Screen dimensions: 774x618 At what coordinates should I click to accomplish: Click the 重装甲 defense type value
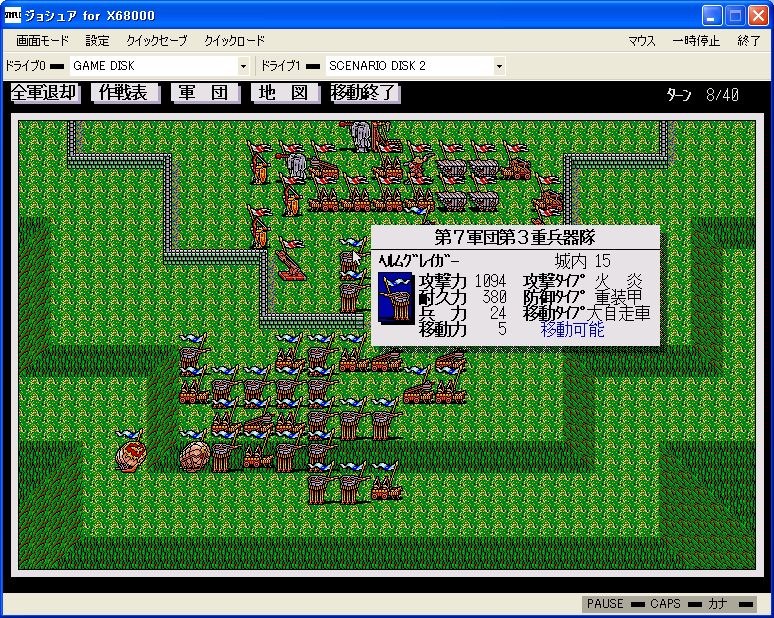click(x=619, y=297)
